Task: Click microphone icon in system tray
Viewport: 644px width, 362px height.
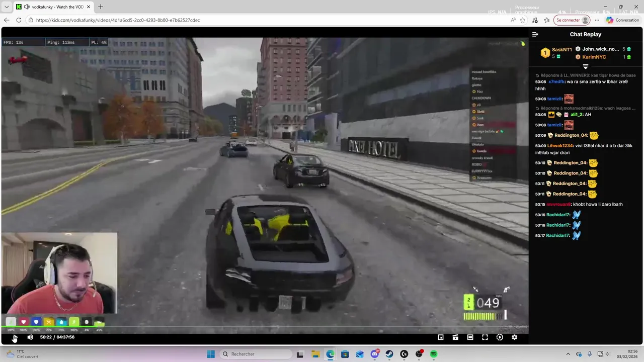Action: point(589,354)
